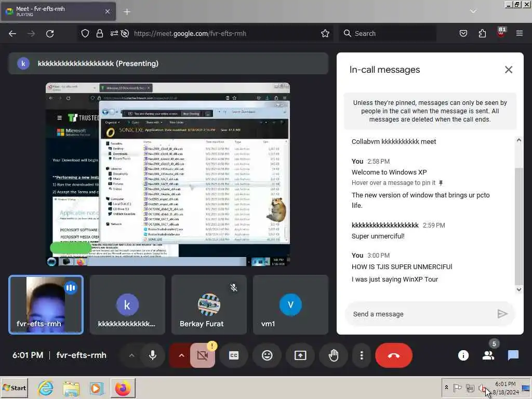The height and width of the screenshot is (399, 532).
Task: Open meeting details info icon
Action: click(x=463, y=355)
